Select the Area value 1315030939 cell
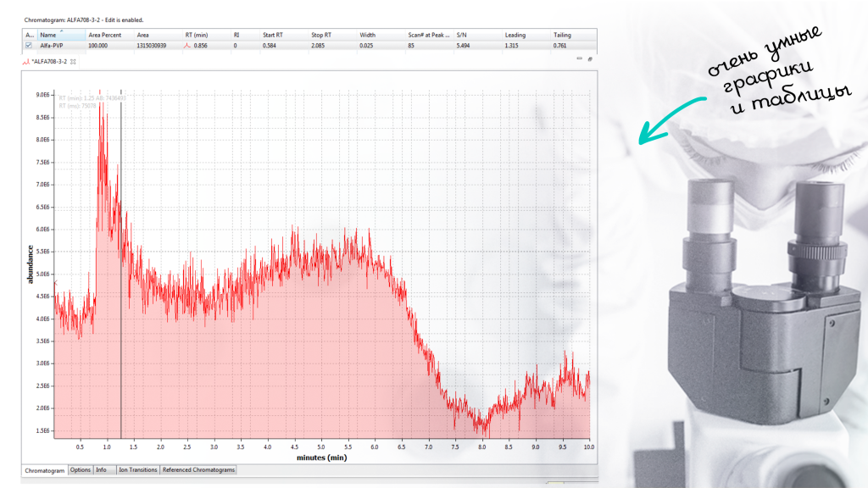Screen dimensions: 868x488 [152, 46]
